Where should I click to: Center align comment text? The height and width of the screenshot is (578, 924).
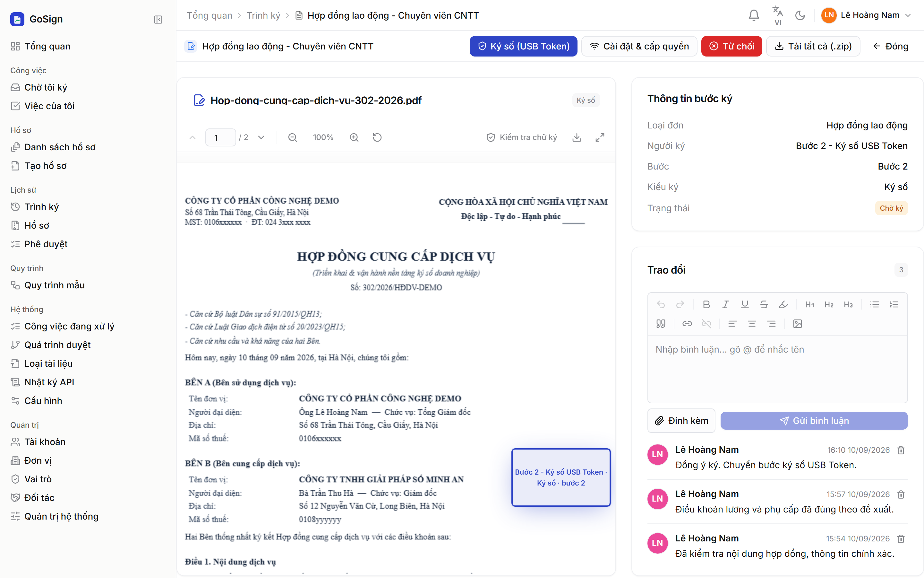pyautogui.click(x=752, y=324)
